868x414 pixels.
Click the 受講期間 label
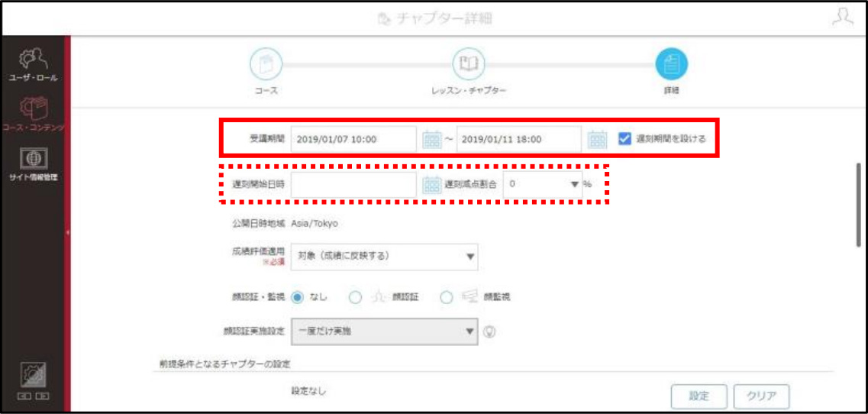coord(267,139)
